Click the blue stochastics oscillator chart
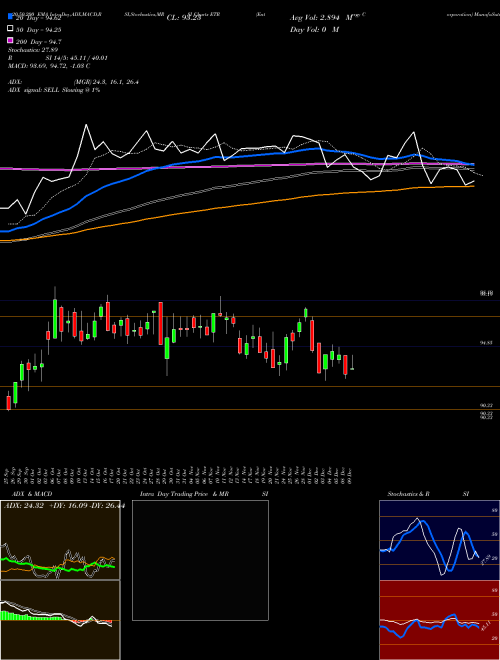The width and height of the screenshot is (500, 660). pos(439,540)
